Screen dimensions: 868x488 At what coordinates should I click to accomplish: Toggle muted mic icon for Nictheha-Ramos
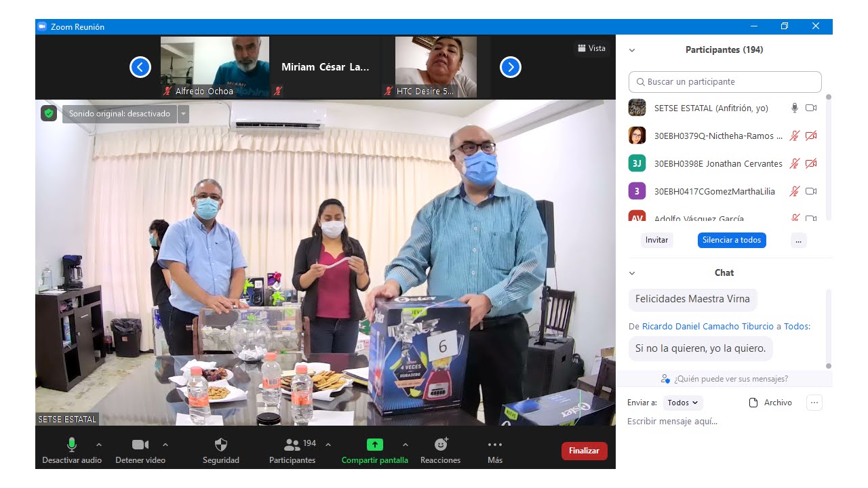coord(795,136)
